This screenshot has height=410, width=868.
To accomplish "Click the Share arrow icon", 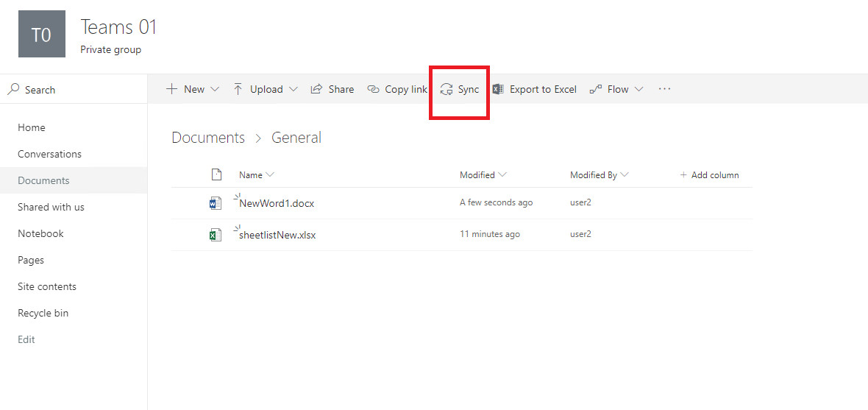I will pyautogui.click(x=316, y=89).
